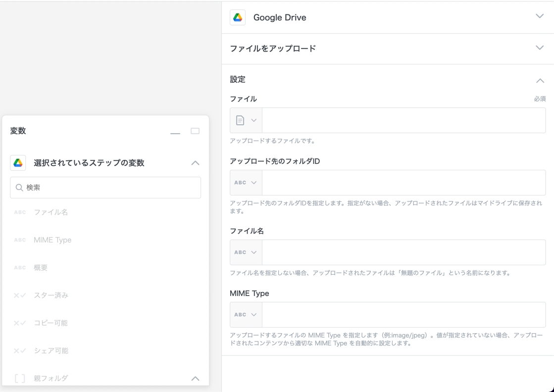Click the ファイル input field
This screenshot has width=554, height=392.
(x=403, y=120)
